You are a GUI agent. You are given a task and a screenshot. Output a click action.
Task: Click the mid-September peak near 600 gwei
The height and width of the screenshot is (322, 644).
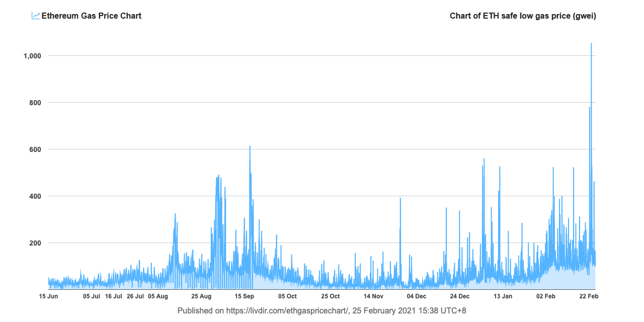click(x=250, y=148)
